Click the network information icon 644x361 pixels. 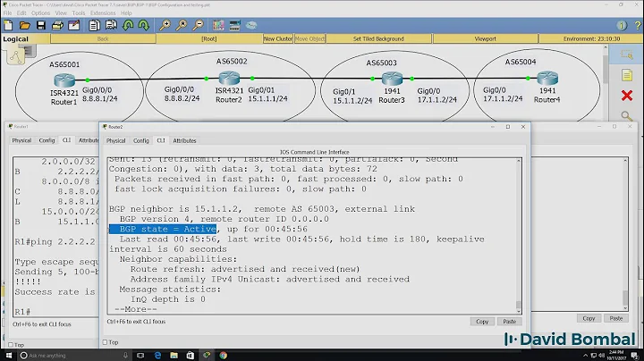[622, 25]
